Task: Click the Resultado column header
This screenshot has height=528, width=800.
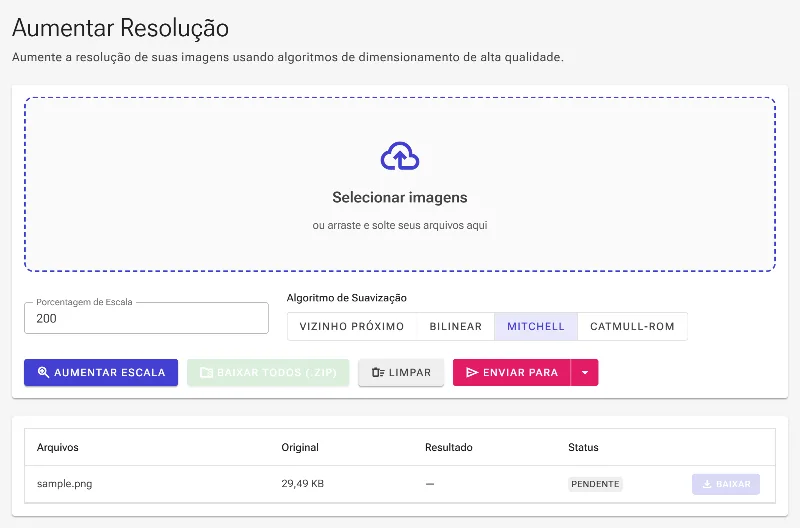Action: (x=448, y=447)
